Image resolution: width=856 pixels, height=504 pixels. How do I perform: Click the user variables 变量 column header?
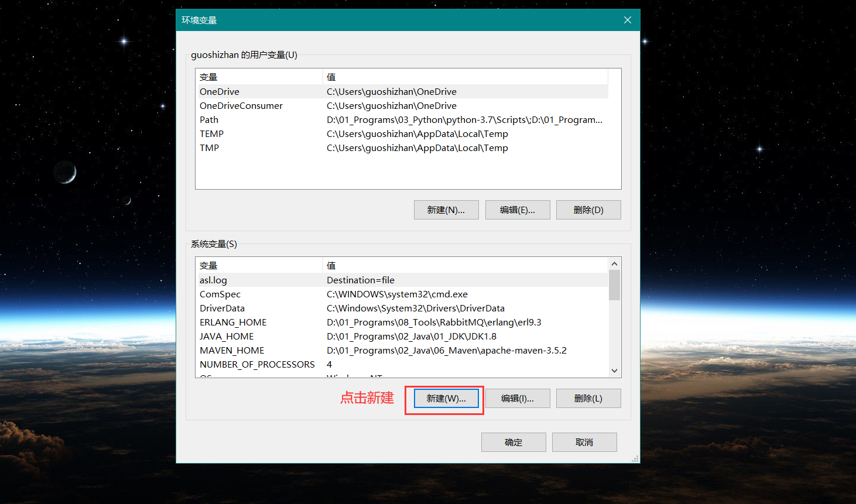(x=259, y=77)
